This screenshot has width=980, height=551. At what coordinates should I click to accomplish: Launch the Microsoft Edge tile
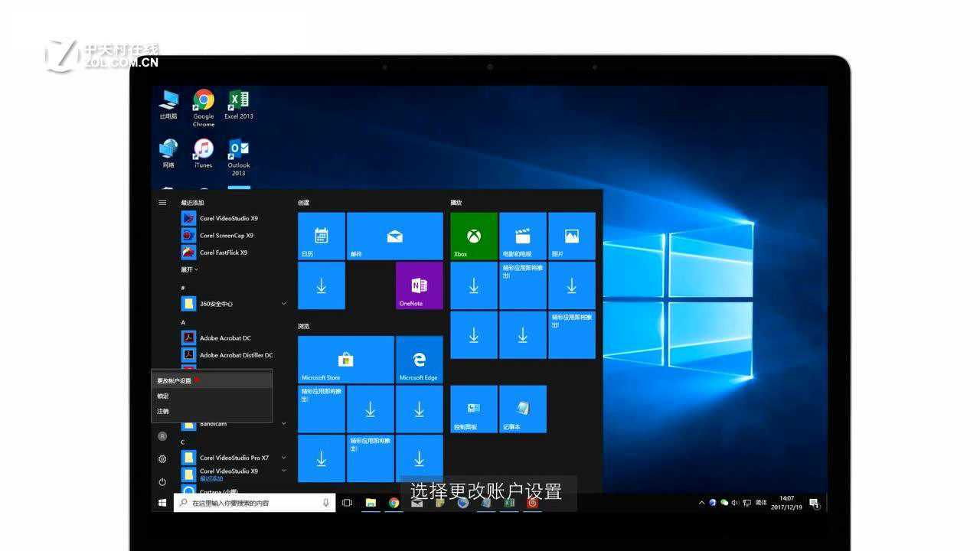[x=420, y=360]
